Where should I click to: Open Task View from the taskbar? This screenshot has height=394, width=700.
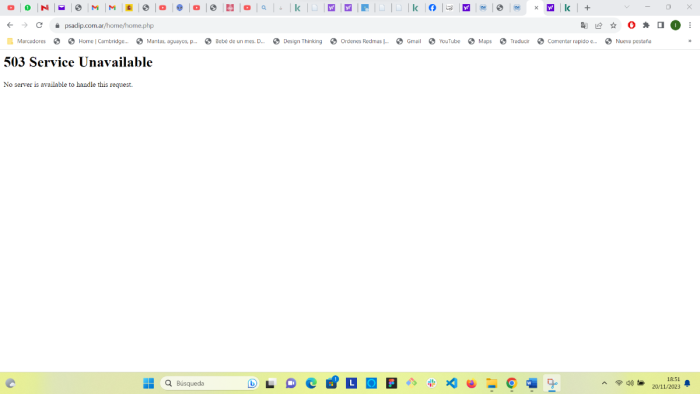pyautogui.click(x=271, y=383)
